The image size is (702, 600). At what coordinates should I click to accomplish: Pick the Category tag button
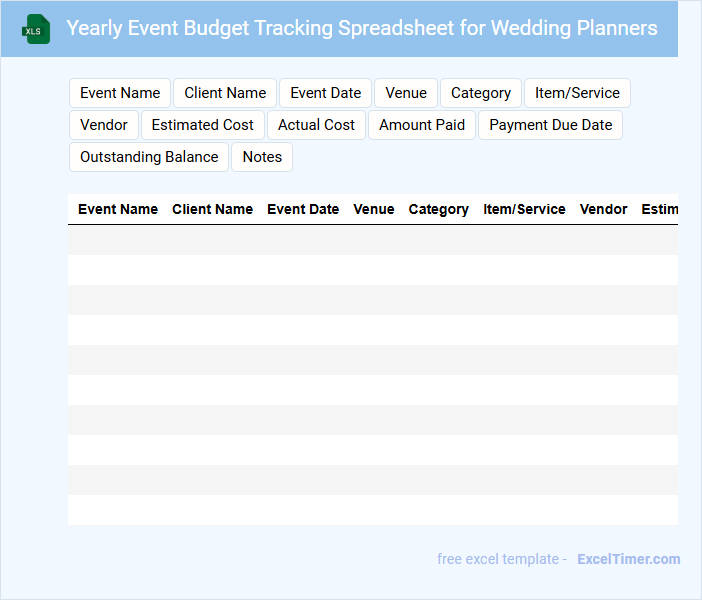[481, 93]
